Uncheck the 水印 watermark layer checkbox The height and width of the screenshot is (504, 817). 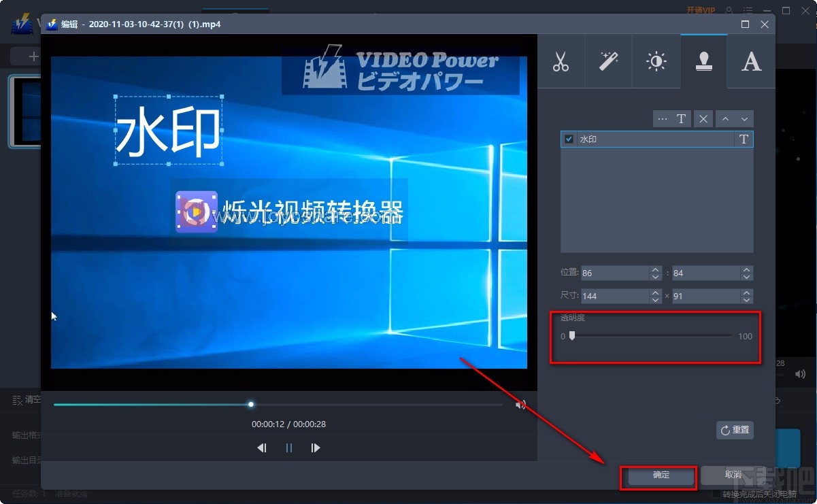point(568,139)
